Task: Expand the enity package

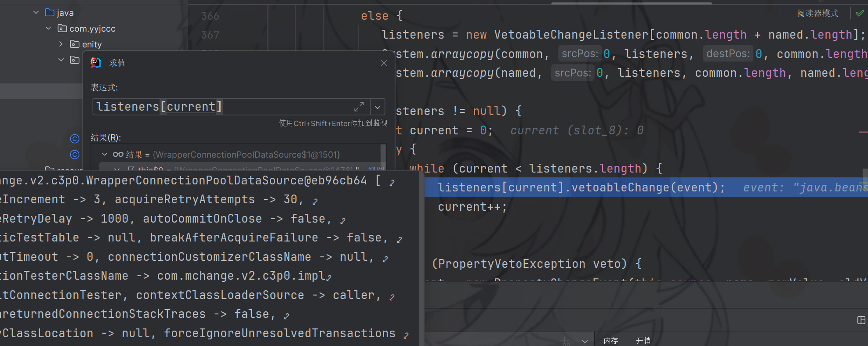Action: pos(61,44)
